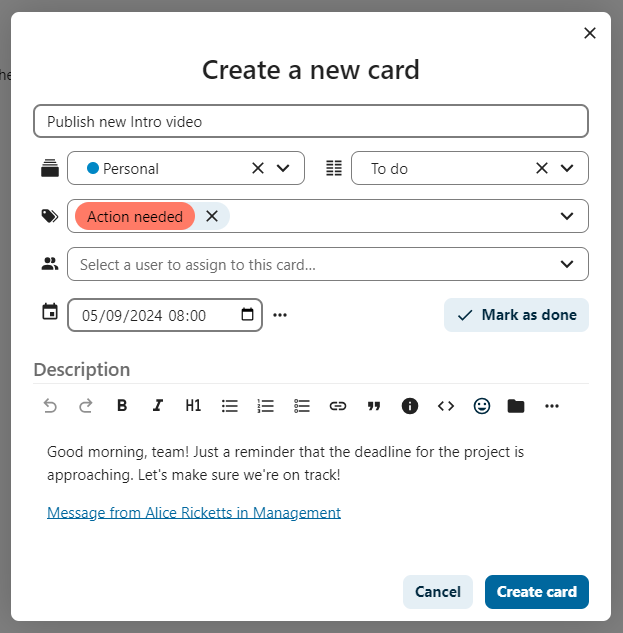This screenshot has width=623, height=633.
Task: Add a blockquote to description
Action: click(374, 406)
